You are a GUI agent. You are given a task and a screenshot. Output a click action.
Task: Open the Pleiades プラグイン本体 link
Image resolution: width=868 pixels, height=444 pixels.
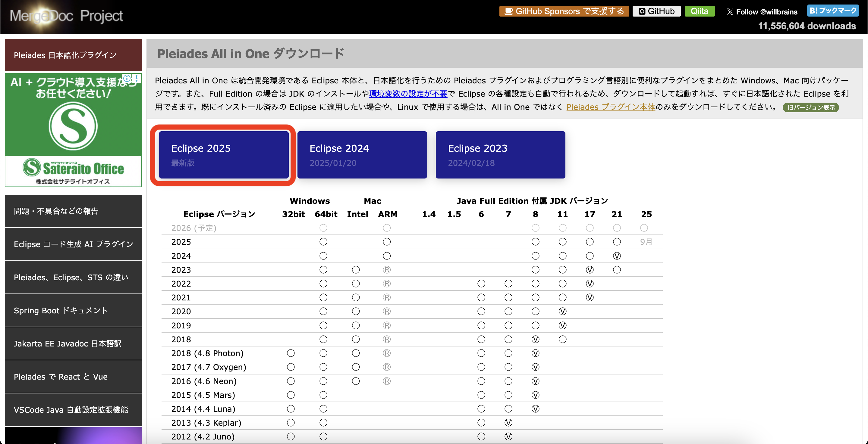click(x=610, y=107)
